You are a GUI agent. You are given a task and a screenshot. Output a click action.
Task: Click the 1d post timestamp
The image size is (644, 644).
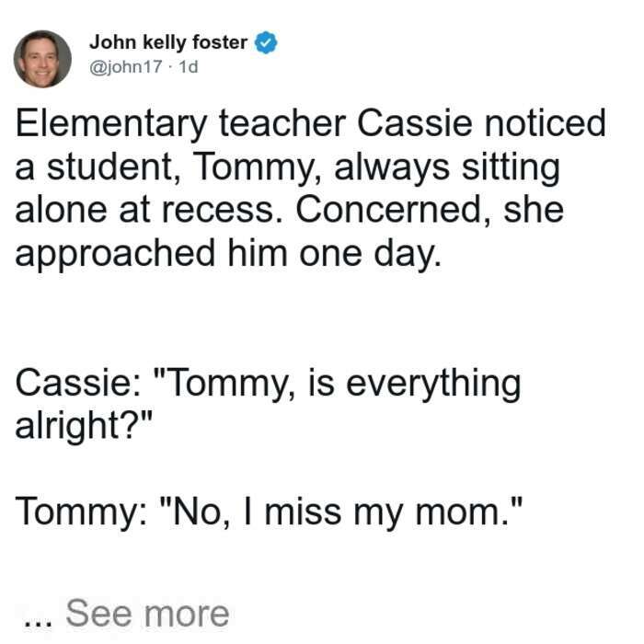click(x=189, y=66)
